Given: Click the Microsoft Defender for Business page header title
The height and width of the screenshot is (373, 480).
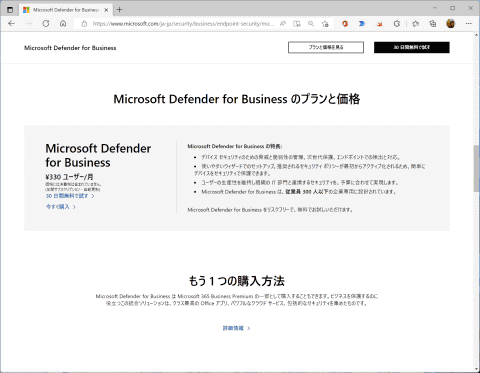Looking at the screenshot, I should click(x=70, y=48).
